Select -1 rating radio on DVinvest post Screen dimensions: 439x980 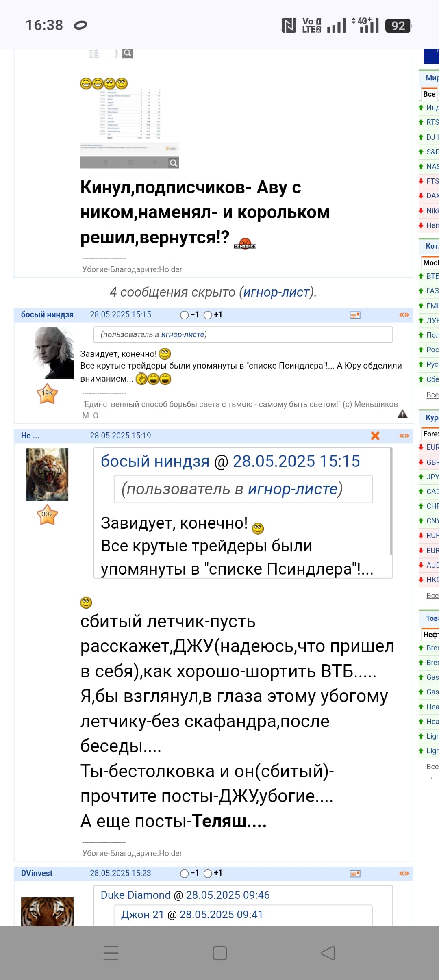(x=185, y=874)
